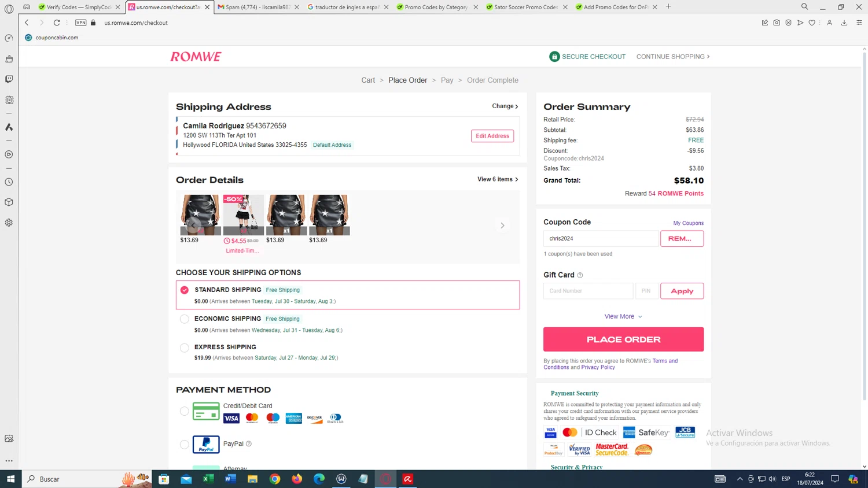This screenshot has width=868, height=488.
Task: Go back to Cart breadcrumb
Action: (x=368, y=80)
